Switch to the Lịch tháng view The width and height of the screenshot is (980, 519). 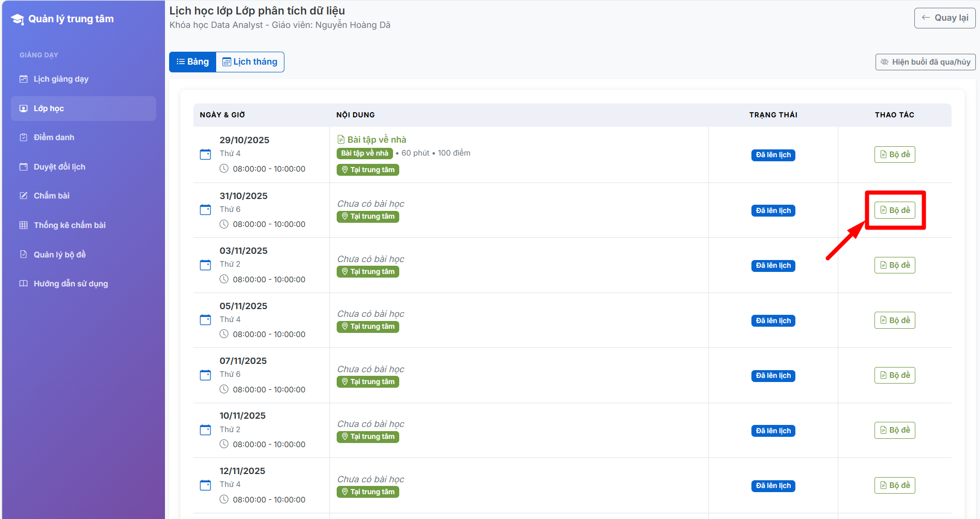click(x=250, y=62)
